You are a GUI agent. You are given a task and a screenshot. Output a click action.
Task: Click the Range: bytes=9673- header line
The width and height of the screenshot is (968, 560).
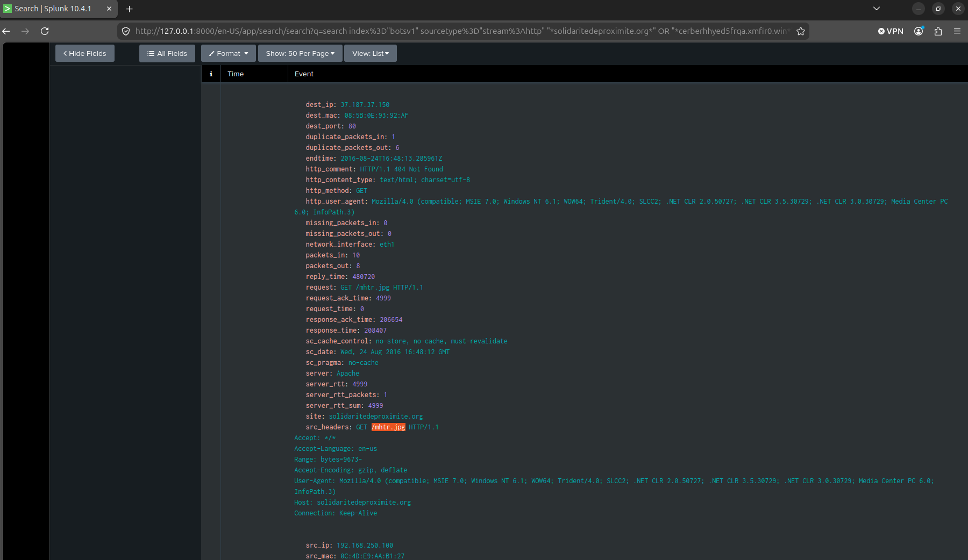(328, 460)
